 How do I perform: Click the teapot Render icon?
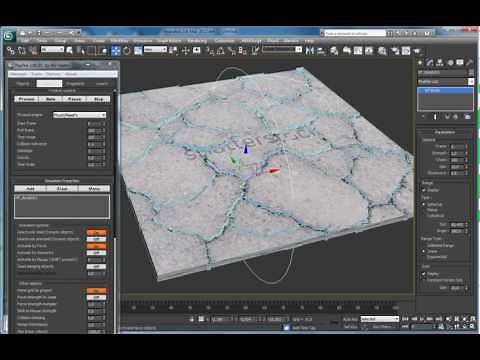pyautogui.click(x=417, y=51)
